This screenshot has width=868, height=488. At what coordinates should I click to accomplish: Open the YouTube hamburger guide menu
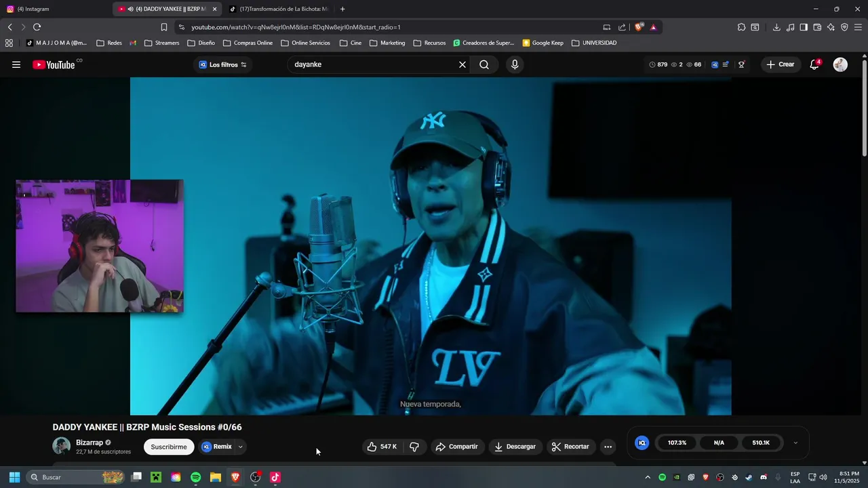pos(16,64)
